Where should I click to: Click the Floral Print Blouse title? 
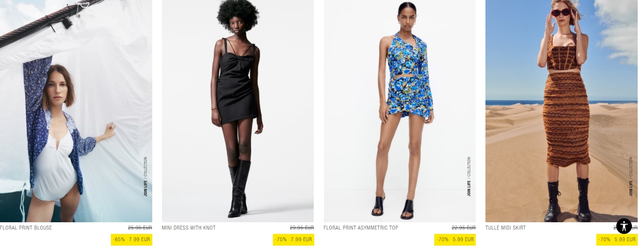coord(26,228)
